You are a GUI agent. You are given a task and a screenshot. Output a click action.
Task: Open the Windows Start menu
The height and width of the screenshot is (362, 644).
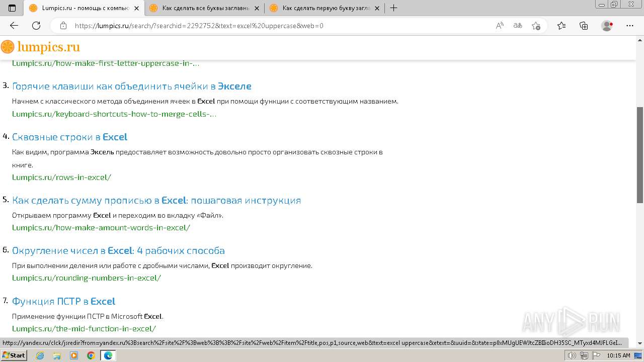[x=14, y=355]
